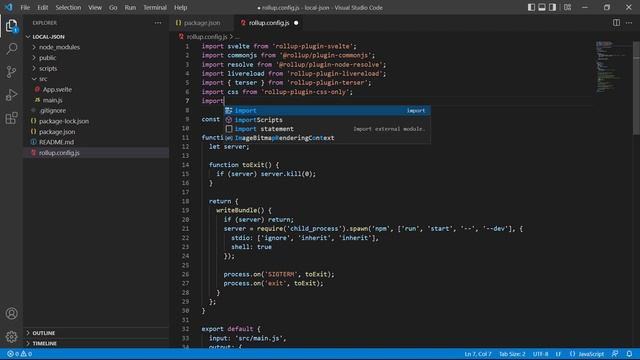
Task: Select ImageBitmapRenderingContext suggestion
Action: click(x=327, y=138)
